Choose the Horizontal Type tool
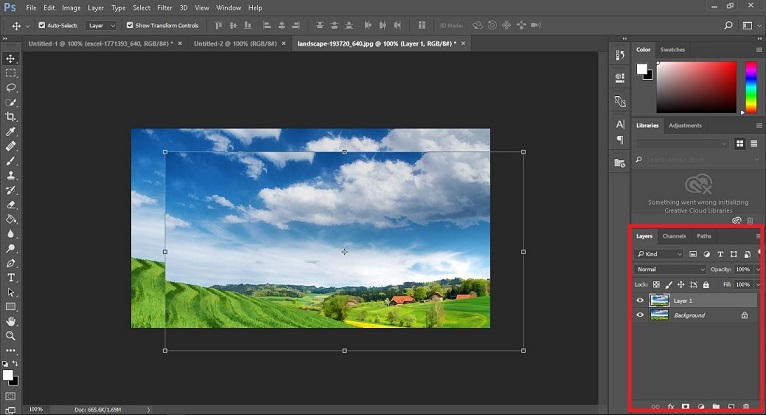766x415 pixels. 11,277
